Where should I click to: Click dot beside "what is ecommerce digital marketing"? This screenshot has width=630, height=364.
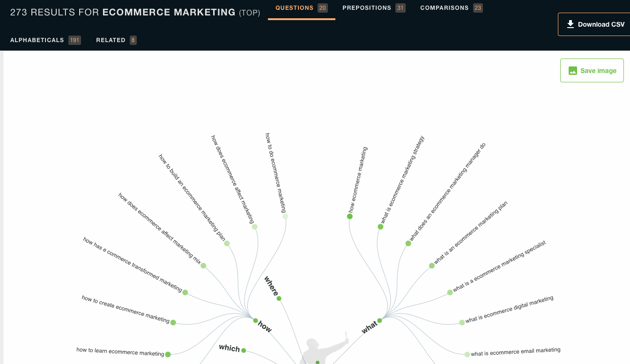[x=462, y=322]
